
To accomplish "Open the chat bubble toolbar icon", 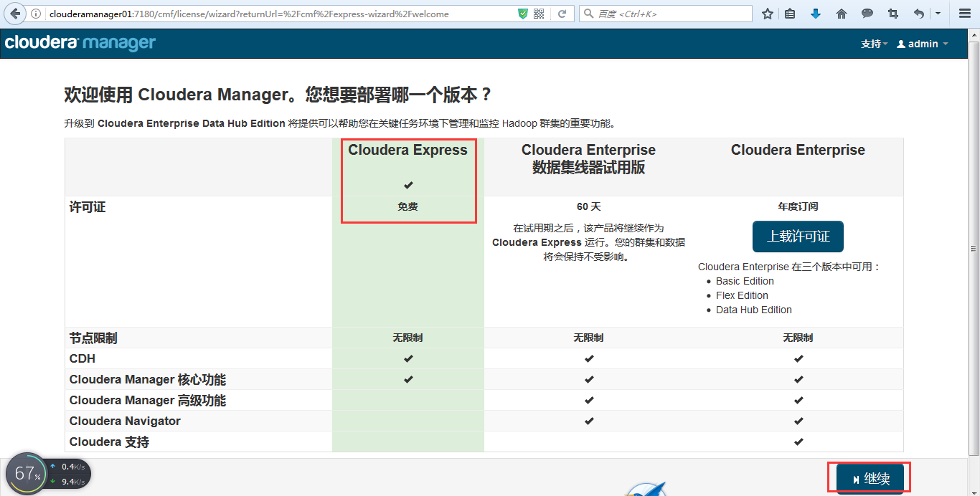I will coord(867,14).
